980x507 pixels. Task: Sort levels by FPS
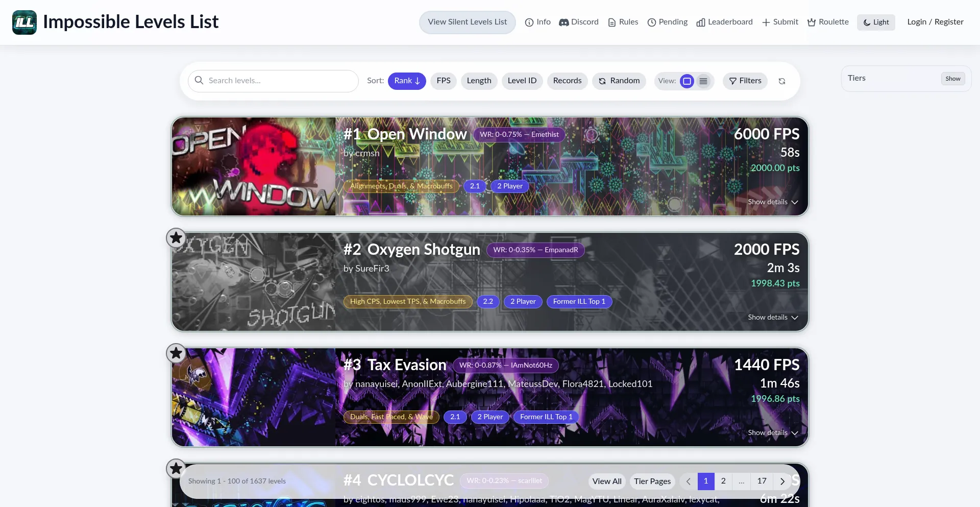pos(444,81)
